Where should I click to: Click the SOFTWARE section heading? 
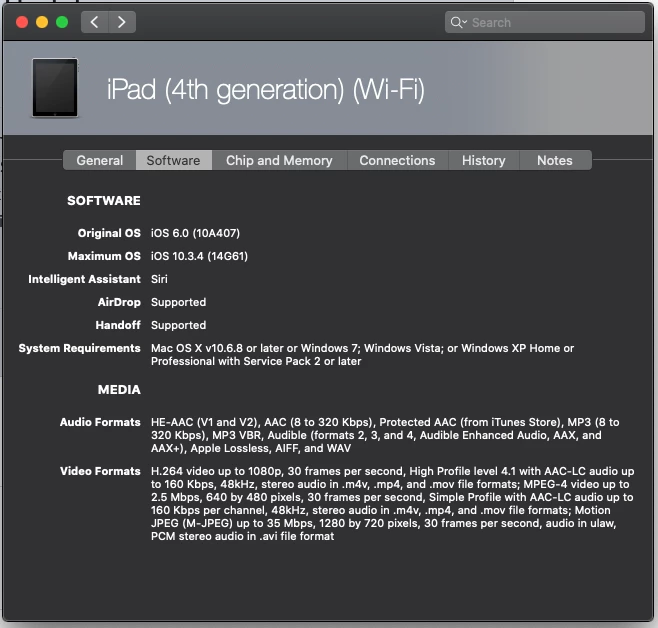point(104,201)
